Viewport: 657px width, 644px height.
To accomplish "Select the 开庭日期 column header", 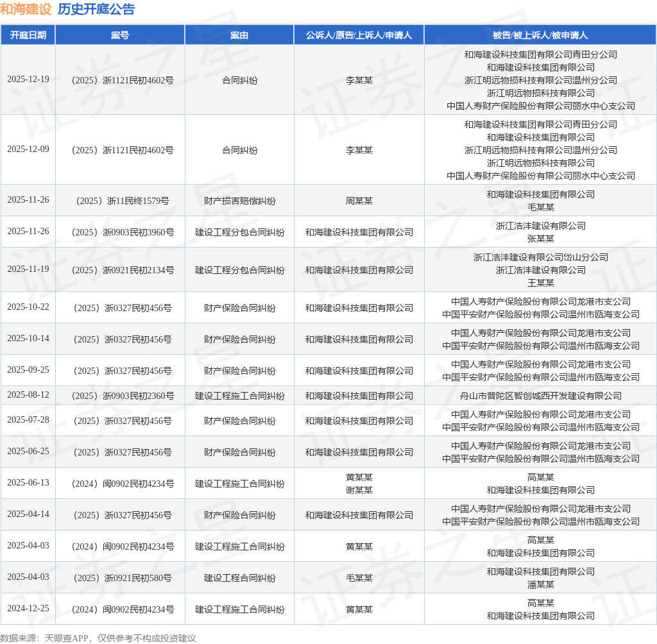I will 28,35.
